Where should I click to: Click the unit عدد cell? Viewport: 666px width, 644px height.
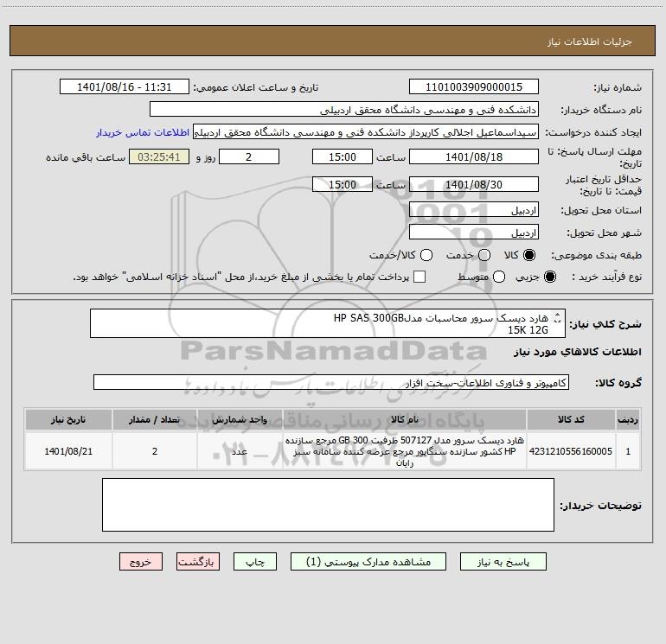pos(240,451)
